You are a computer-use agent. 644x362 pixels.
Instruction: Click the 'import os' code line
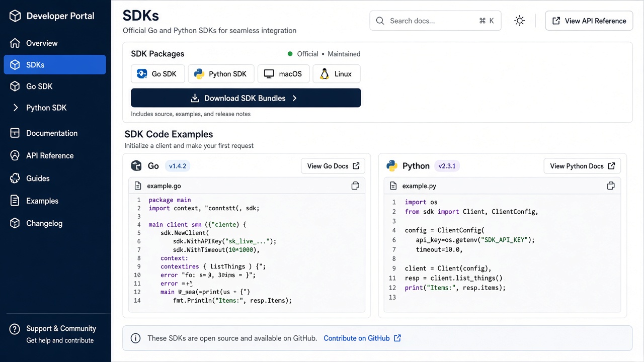421,202
